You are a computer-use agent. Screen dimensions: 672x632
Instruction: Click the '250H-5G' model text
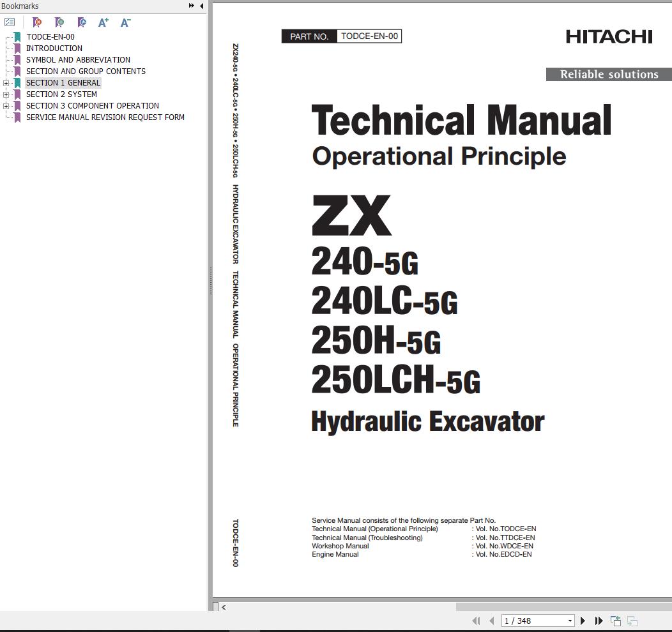pyautogui.click(x=376, y=340)
